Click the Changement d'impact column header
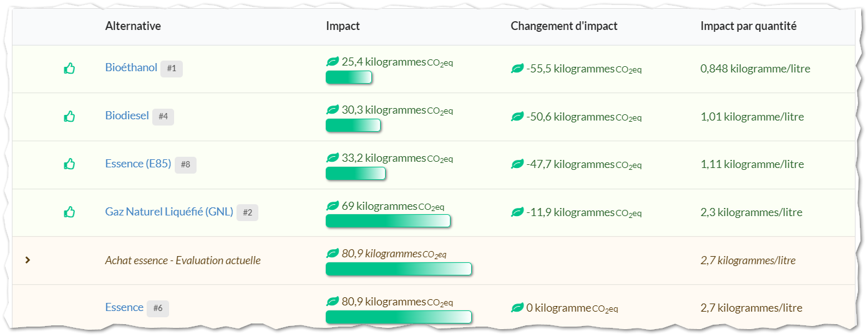The height and width of the screenshot is (336, 868). point(564,26)
